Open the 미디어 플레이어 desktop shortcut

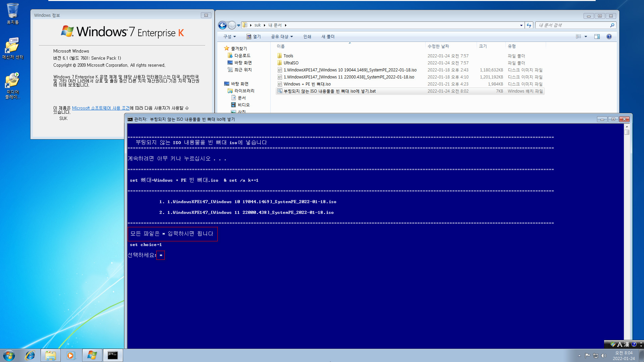13,86
